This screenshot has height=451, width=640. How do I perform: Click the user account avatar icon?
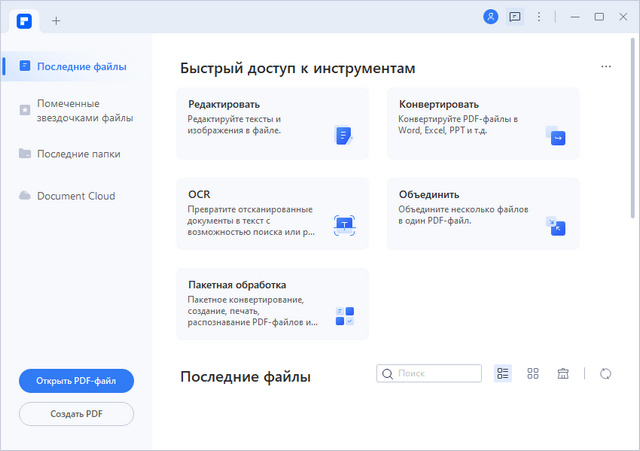(x=490, y=17)
